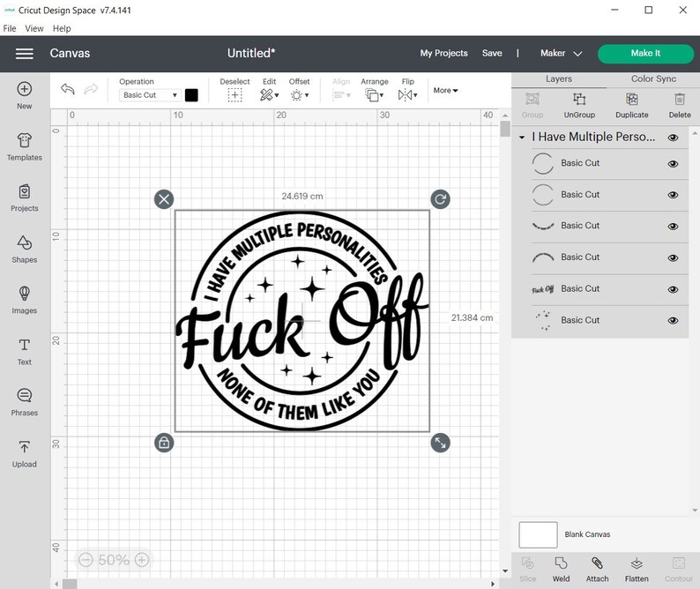This screenshot has width=700, height=589.
Task: Save the project
Action: click(492, 53)
